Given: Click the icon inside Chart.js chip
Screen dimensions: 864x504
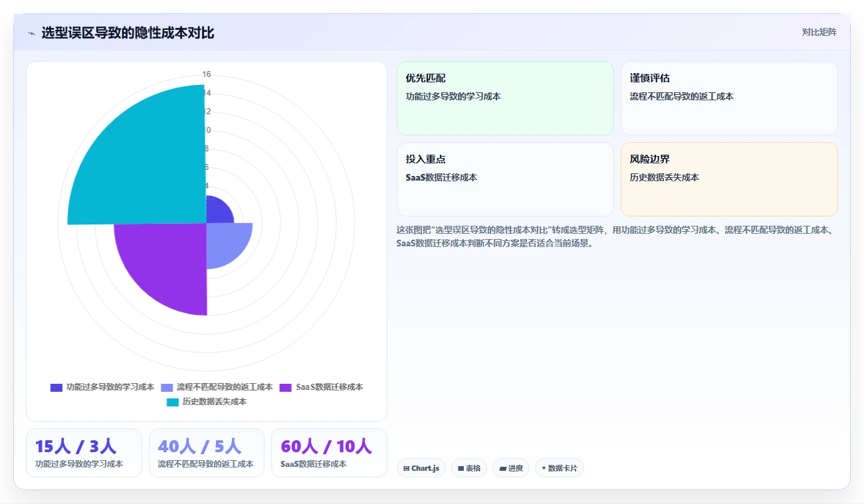Looking at the screenshot, I should [407, 468].
